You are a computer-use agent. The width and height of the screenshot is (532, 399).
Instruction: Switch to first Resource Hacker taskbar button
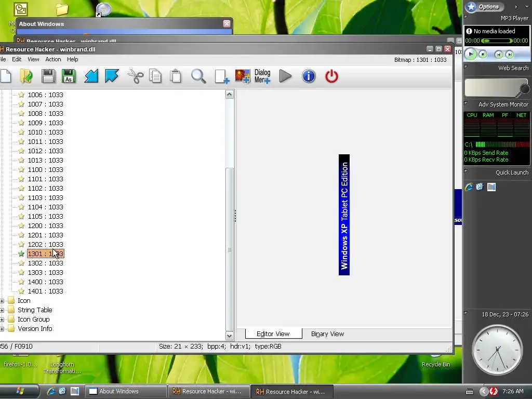[x=209, y=391]
